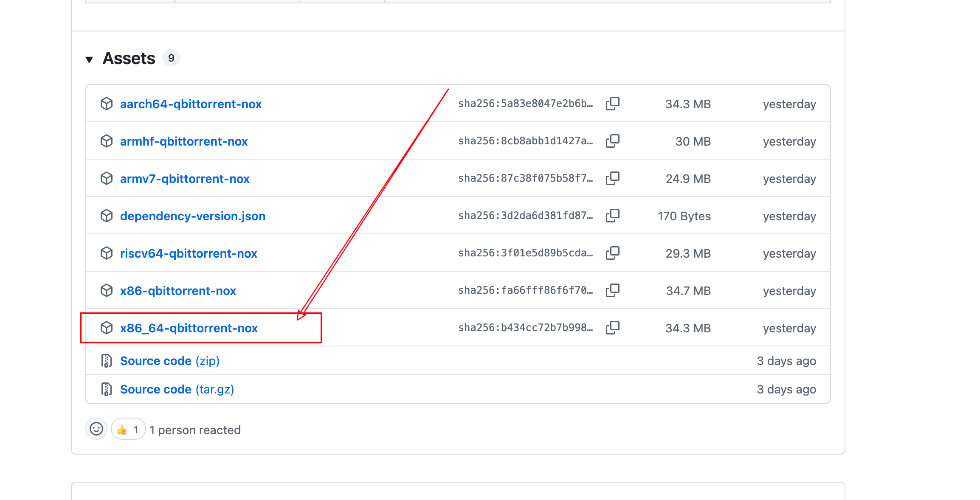Copy sha256 hash for x86-qbittorrent-nox
This screenshot has height=500, width=980.
pyautogui.click(x=612, y=290)
